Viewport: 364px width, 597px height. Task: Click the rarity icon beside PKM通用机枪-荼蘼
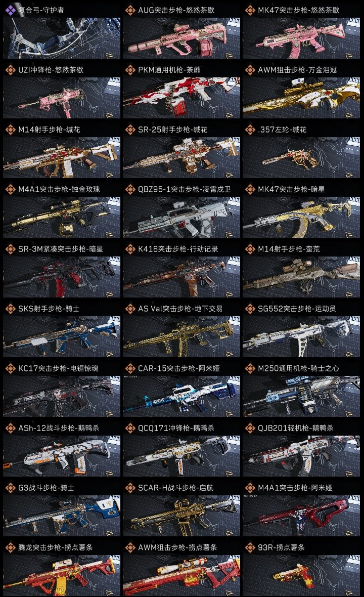pyautogui.click(x=130, y=70)
